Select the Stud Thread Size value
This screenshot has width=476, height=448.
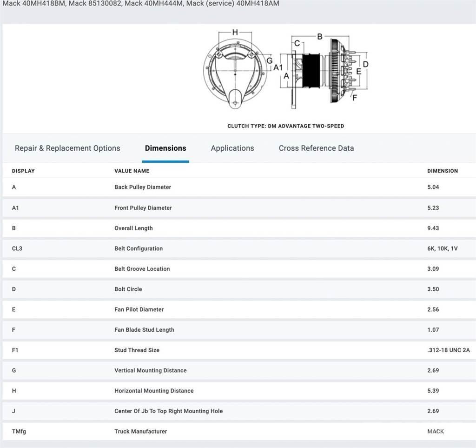click(x=448, y=350)
